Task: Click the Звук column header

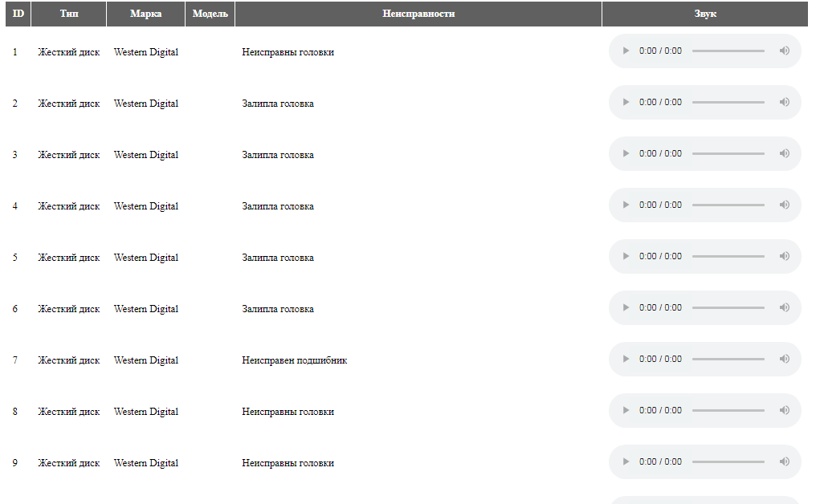Action: pyautogui.click(x=705, y=14)
